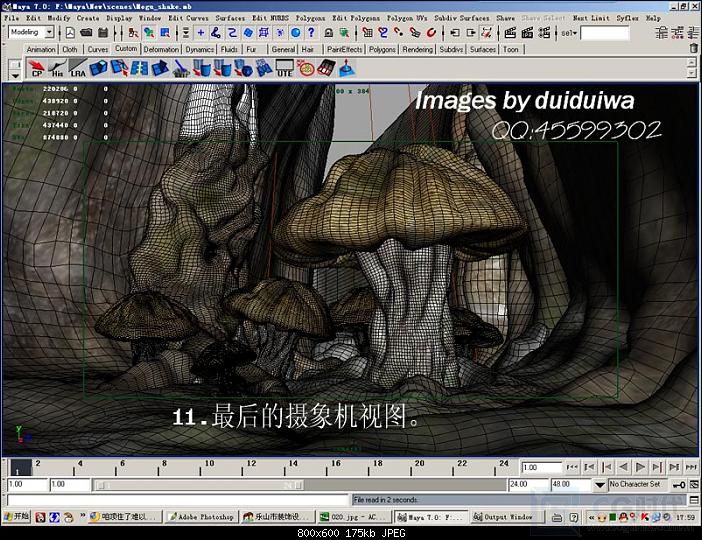The height and width of the screenshot is (540, 702).
Task: Play the animation forward
Action: click(640, 467)
